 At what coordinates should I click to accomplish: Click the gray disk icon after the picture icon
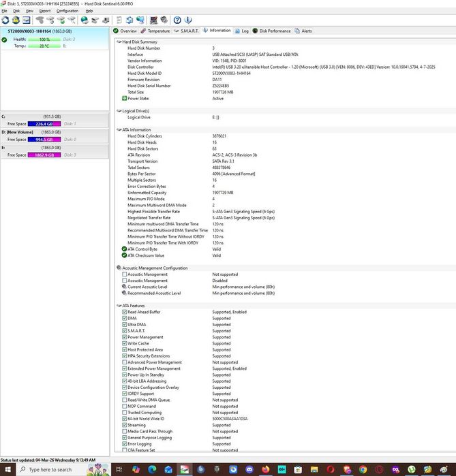[40, 20]
